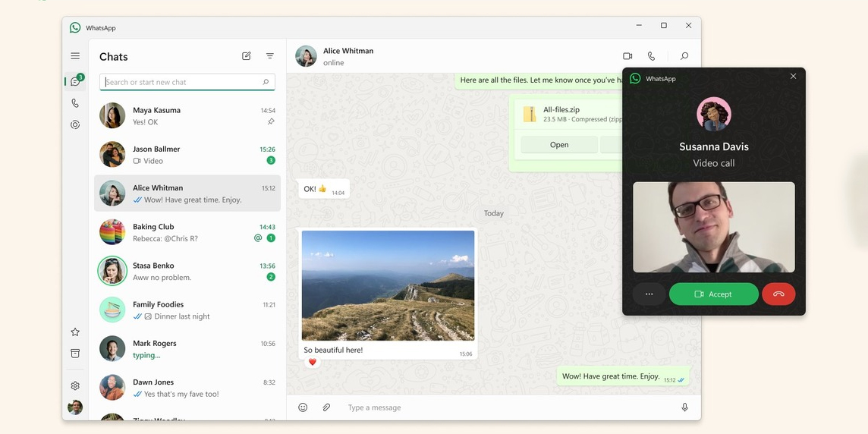Search within the Alice Whitman conversation
The width and height of the screenshot is (868, 434).
point(684,56)
